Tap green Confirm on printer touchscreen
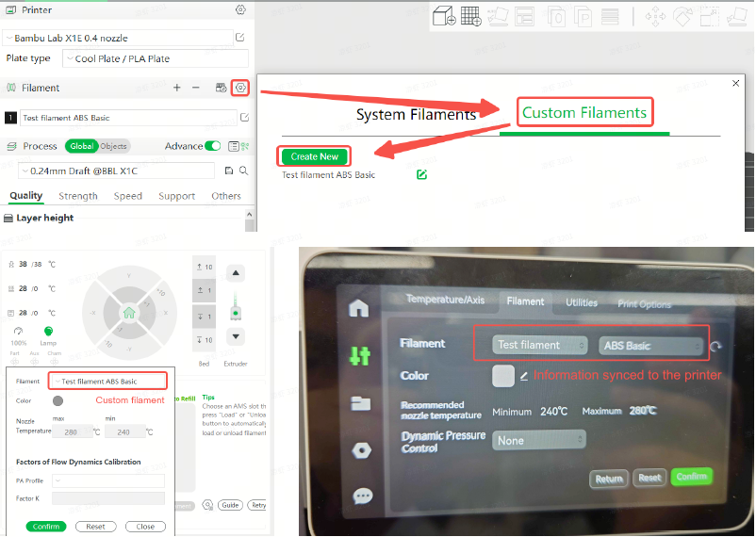 (691, 477)
